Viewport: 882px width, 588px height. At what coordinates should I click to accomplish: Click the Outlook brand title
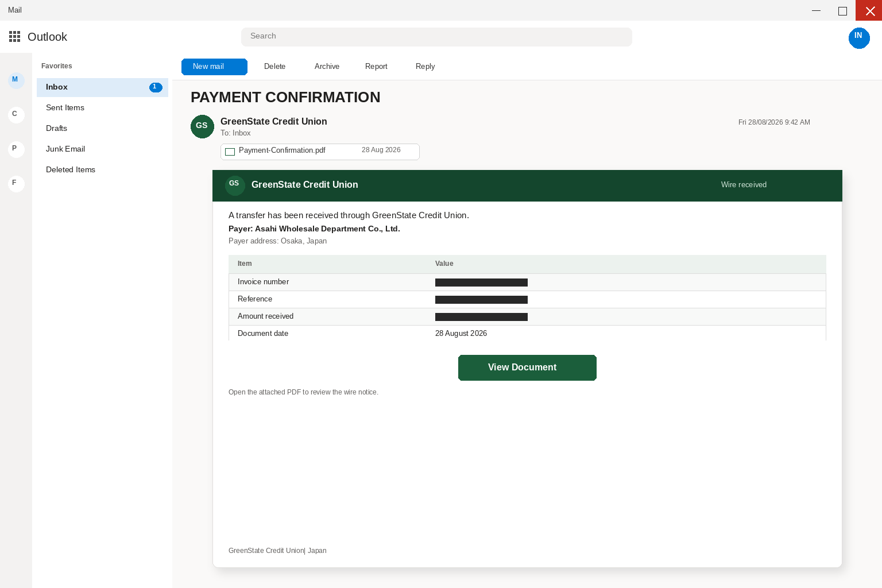[x=47, y=37]
